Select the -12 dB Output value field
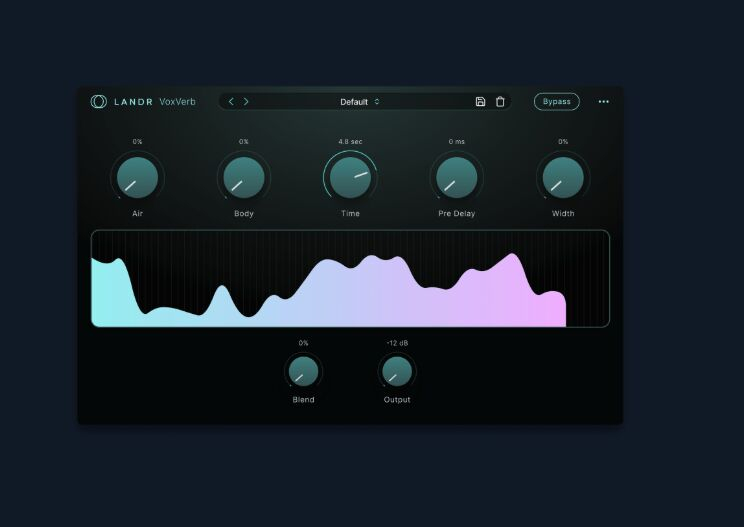The height and width of the screenshot is (527, 744). coord(397,343)
